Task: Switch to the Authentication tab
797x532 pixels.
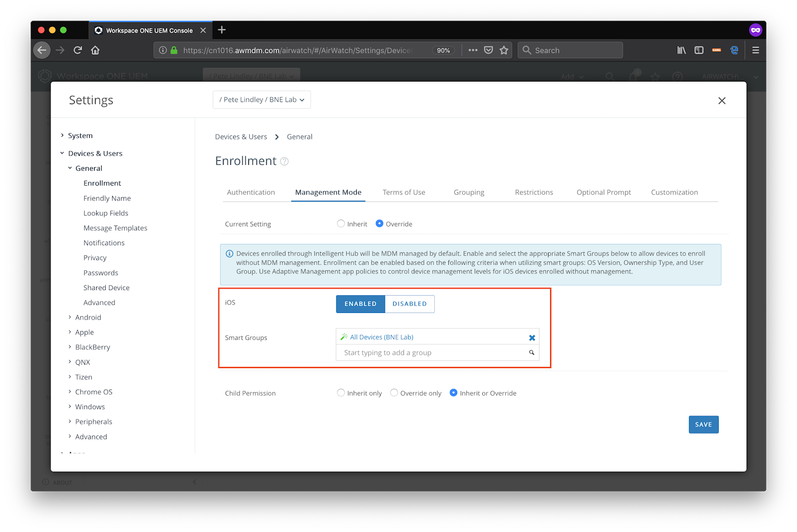Action: click(x=251, y=193)
